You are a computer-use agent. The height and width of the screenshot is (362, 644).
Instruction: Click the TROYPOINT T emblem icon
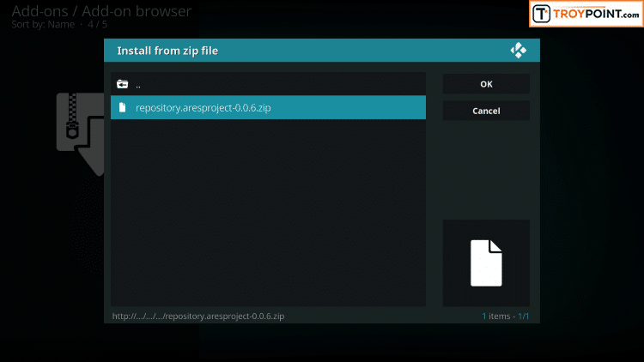coord(542,15)
